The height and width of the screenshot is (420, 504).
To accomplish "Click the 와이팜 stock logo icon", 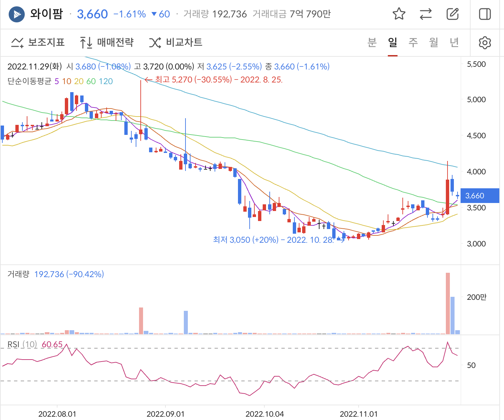I will coord(17,14).
